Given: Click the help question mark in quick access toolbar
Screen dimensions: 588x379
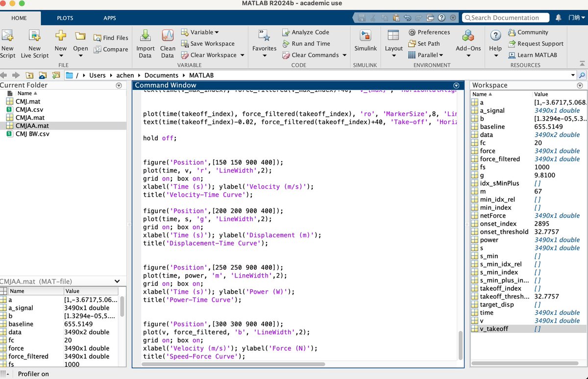Looking at the screenshot, I should (x=442, y=18).
